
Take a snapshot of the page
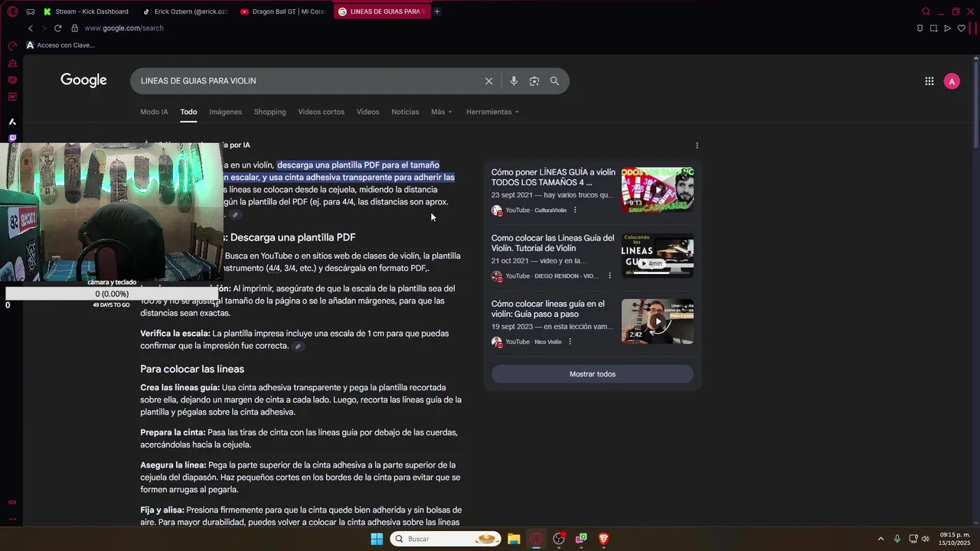click(933, 28)
